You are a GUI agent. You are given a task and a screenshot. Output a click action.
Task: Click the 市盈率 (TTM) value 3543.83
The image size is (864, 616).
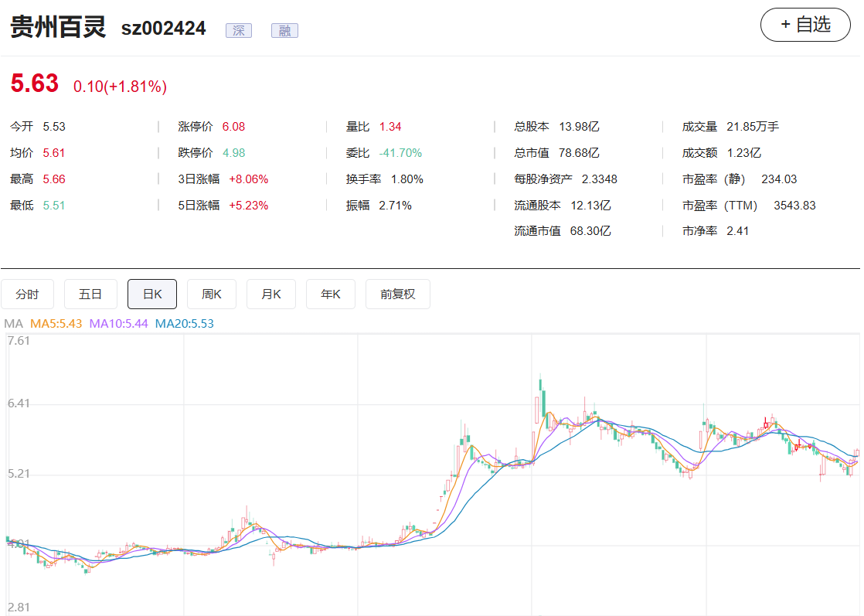coord(794,206)
